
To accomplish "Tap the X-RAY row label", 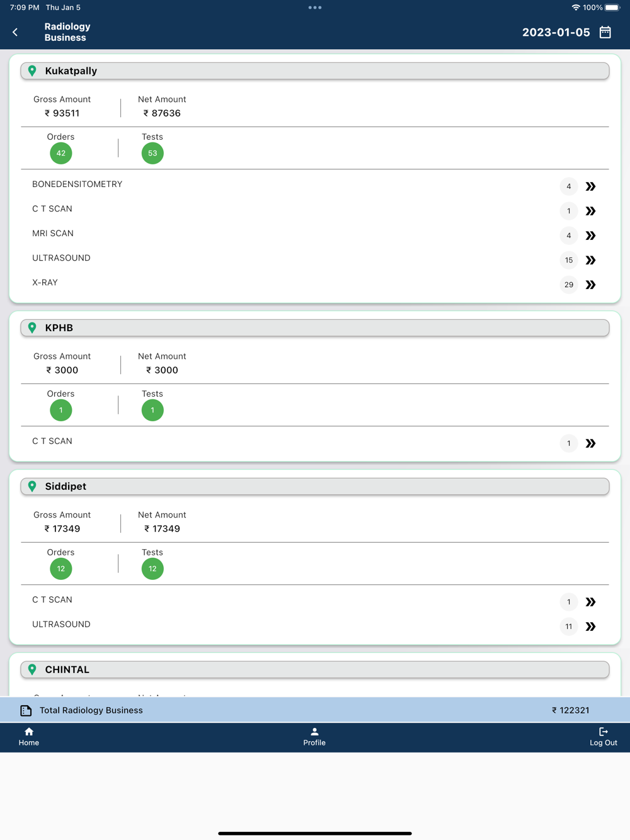I will point(45,283).
